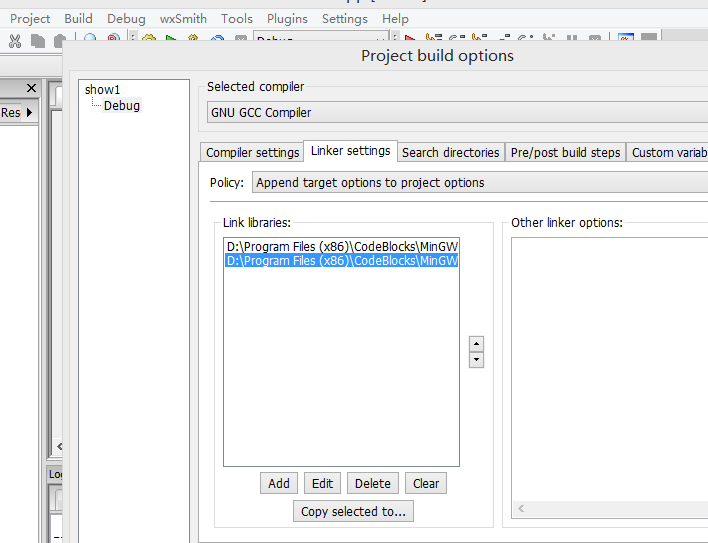Viewport: 708px width, 543px height.
Task: Close the left management panel with X
Action: point(31,89)
